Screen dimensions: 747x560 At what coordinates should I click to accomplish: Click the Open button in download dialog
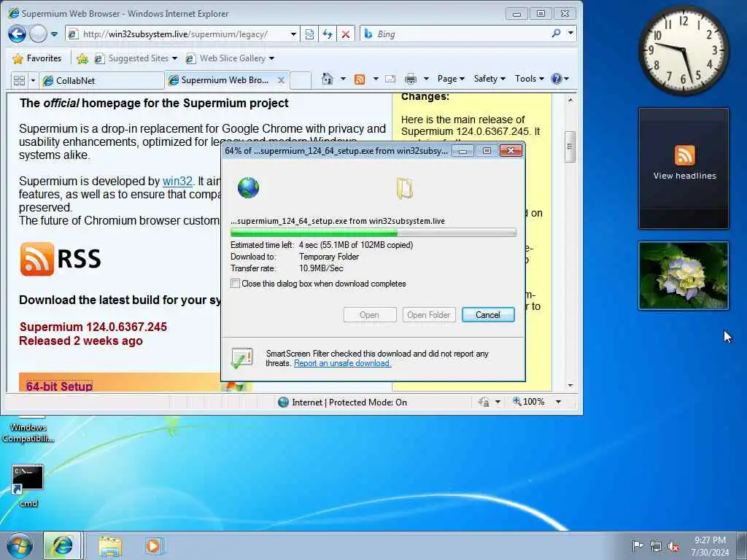tap(370, 315)
